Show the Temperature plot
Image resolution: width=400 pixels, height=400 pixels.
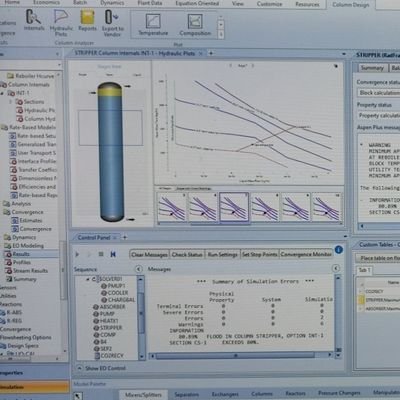click(153, 25)
